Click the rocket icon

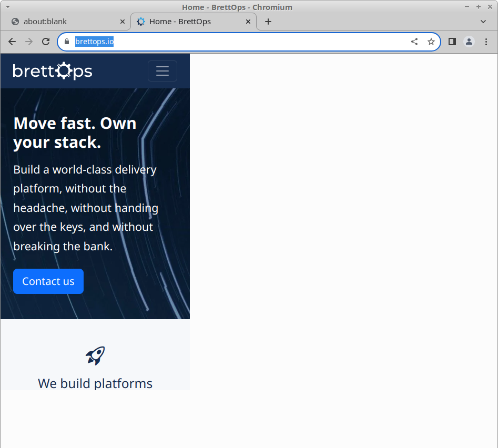click(x=95, y=355)
